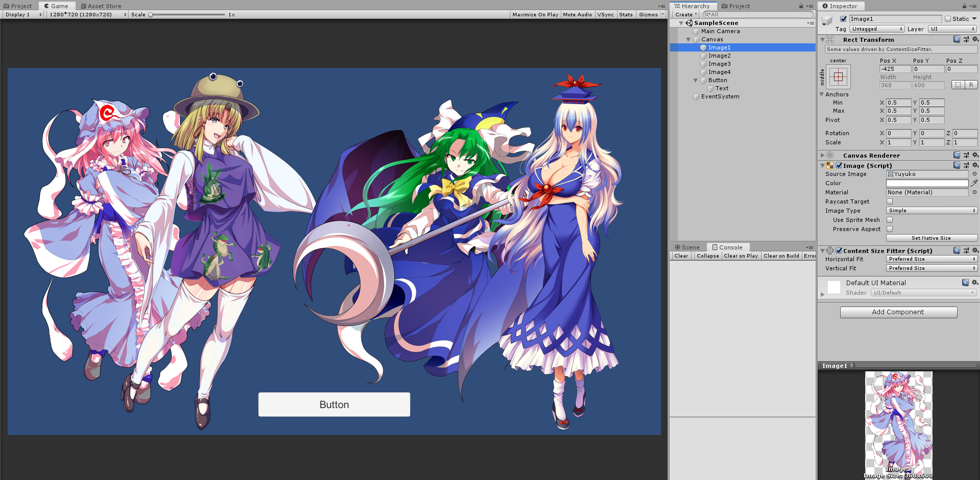
Task: Open Content Size Fitter gear menu
Action: click(975, 250)
